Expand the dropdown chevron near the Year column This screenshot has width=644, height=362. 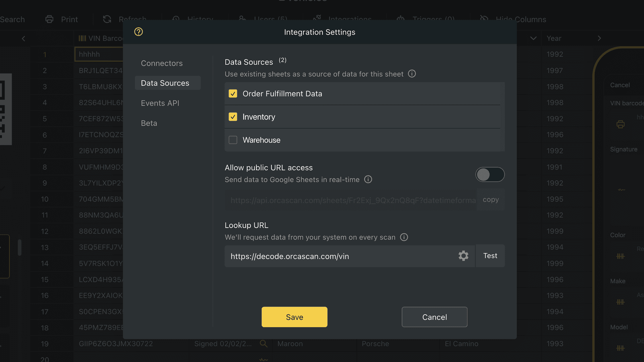pos(533,38)
